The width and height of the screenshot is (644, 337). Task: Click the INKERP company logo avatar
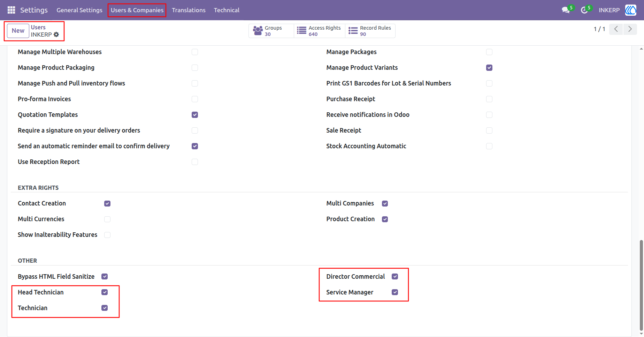click(631, 10)
